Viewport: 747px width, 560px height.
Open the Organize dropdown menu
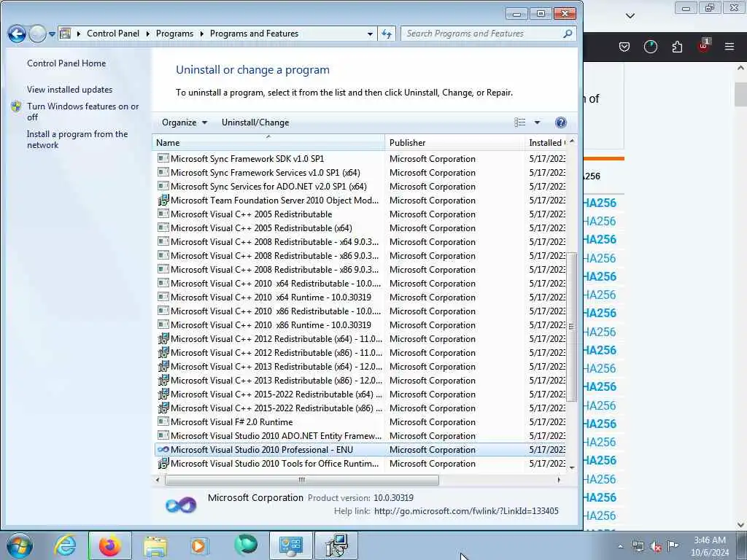pos(185,122)
